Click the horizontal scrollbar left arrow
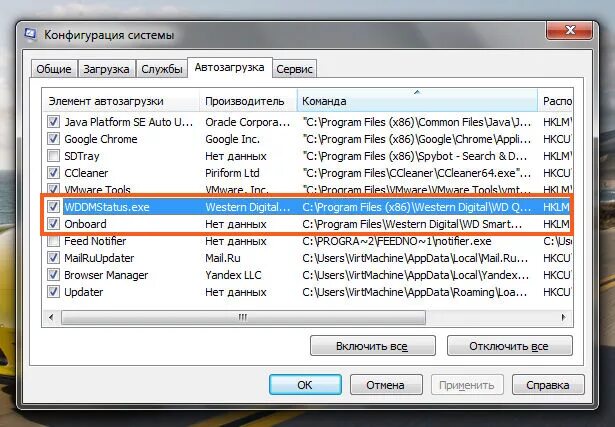Viewport: 615px width, 427px height. [51, 317]
